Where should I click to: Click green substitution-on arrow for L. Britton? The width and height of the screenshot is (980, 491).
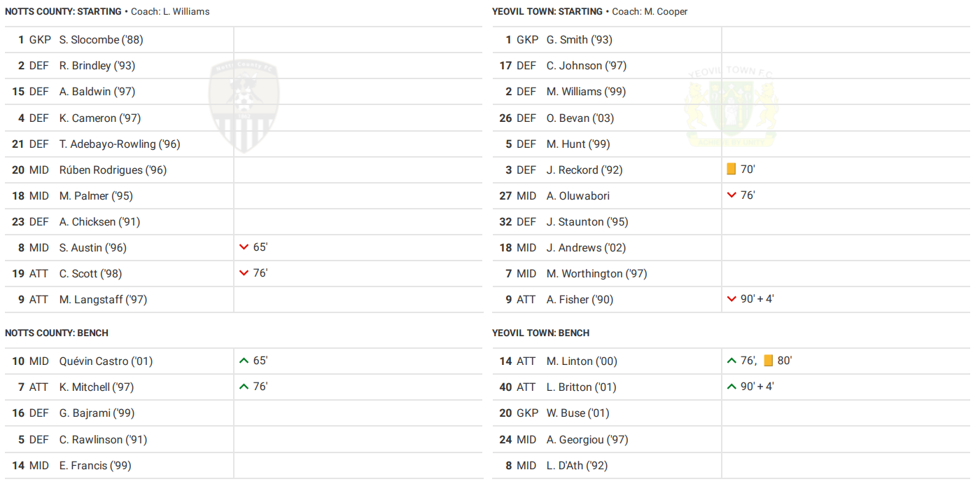click(731, 387)
